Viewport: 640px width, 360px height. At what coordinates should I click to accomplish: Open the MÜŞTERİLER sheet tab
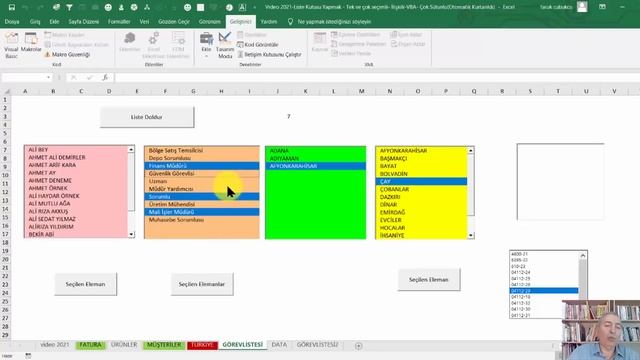click(x=164, y=345)
